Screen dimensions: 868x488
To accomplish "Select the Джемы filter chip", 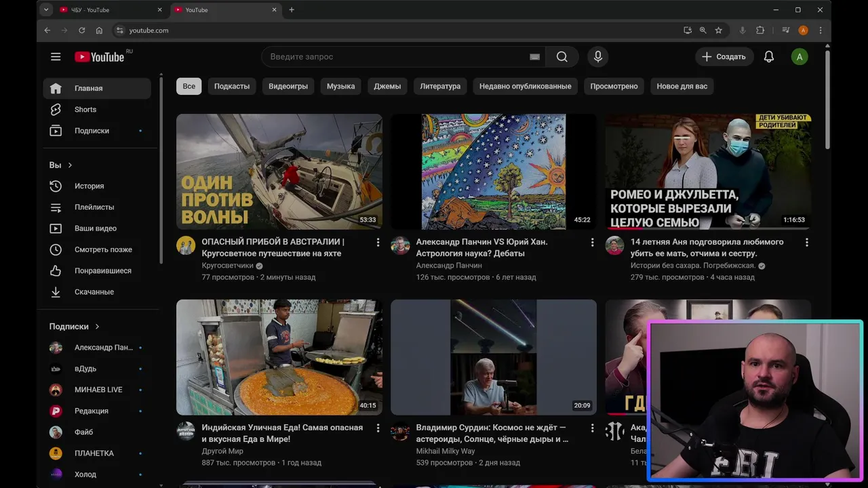I will 387,86.
